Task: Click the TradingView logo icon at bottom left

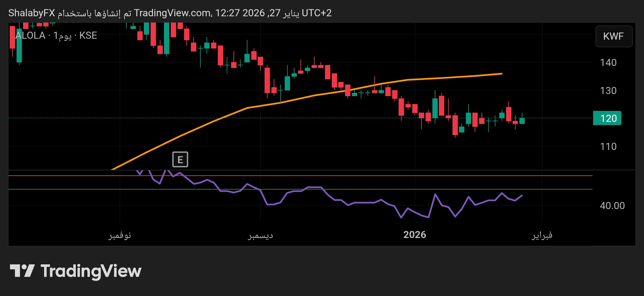Action: point(22,271)
